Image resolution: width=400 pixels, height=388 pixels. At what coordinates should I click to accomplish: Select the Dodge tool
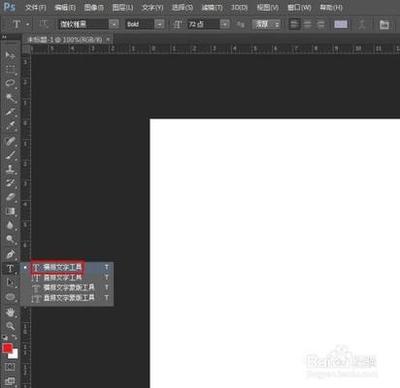[10, 239]
